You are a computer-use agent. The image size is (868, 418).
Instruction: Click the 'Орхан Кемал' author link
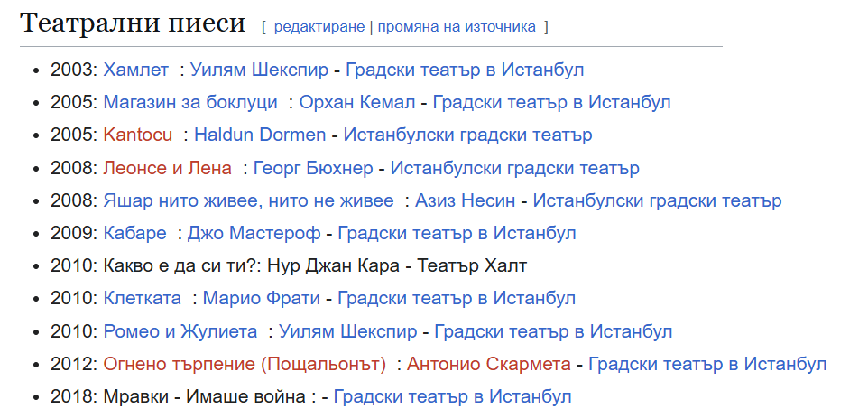(358, 103)
